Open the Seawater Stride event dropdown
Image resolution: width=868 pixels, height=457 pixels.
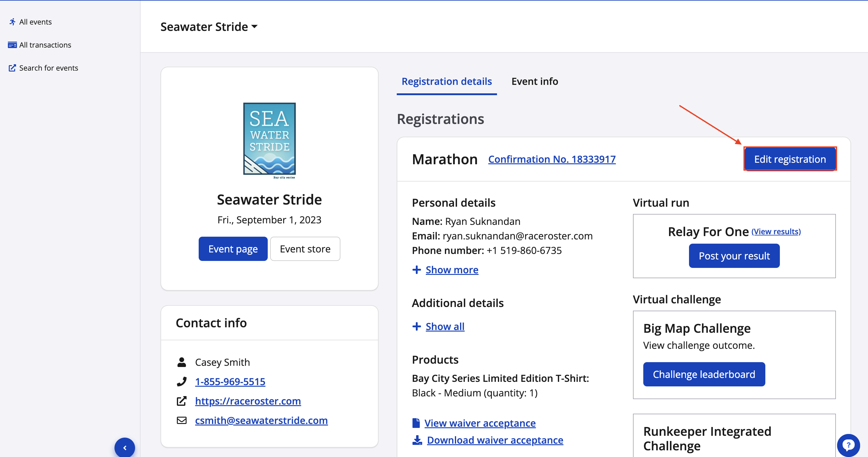click(209, 27)
